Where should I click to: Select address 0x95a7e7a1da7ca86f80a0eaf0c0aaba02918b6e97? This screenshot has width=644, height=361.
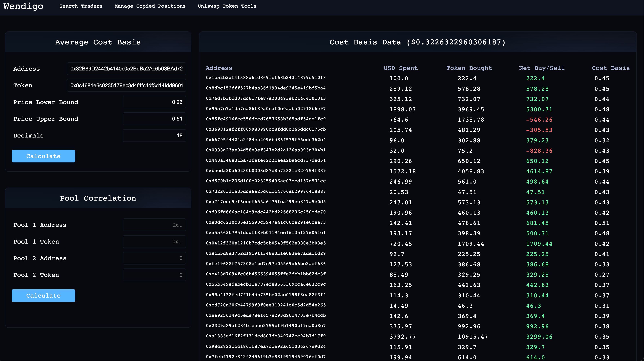click(x=266, y=109)
